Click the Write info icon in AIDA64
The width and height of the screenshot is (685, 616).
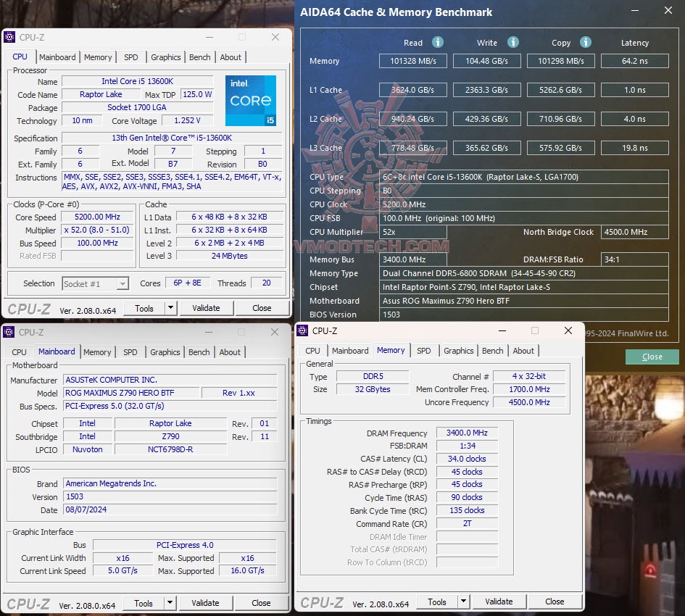[513, 42]
